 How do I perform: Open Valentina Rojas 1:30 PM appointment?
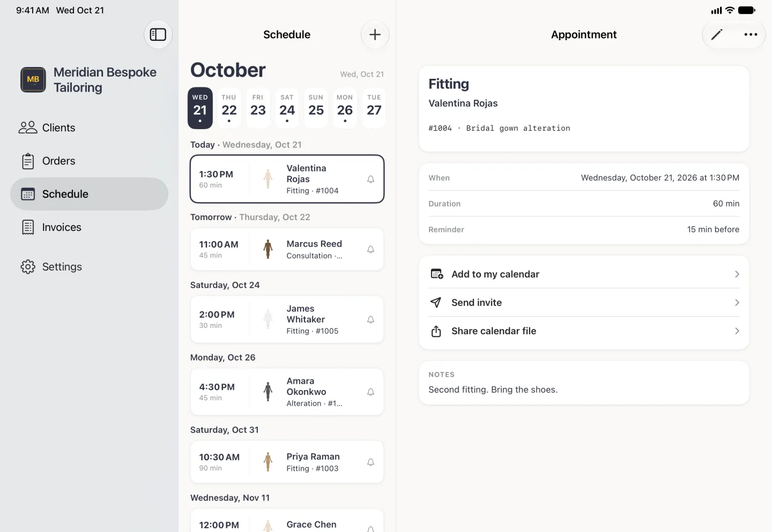pos(287,179)
